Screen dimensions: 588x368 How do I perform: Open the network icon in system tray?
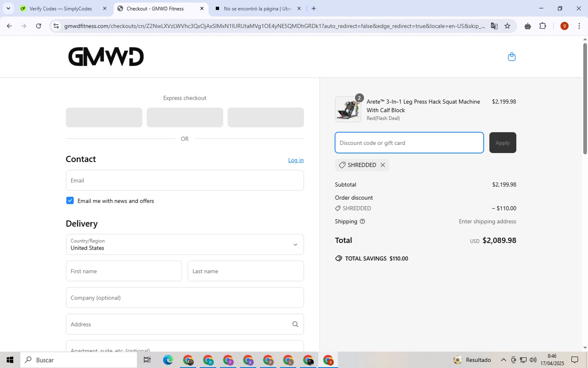523,360
